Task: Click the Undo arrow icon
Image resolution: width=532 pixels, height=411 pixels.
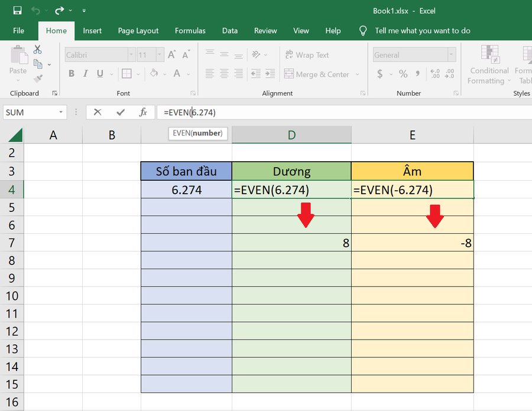Action: 35,11
